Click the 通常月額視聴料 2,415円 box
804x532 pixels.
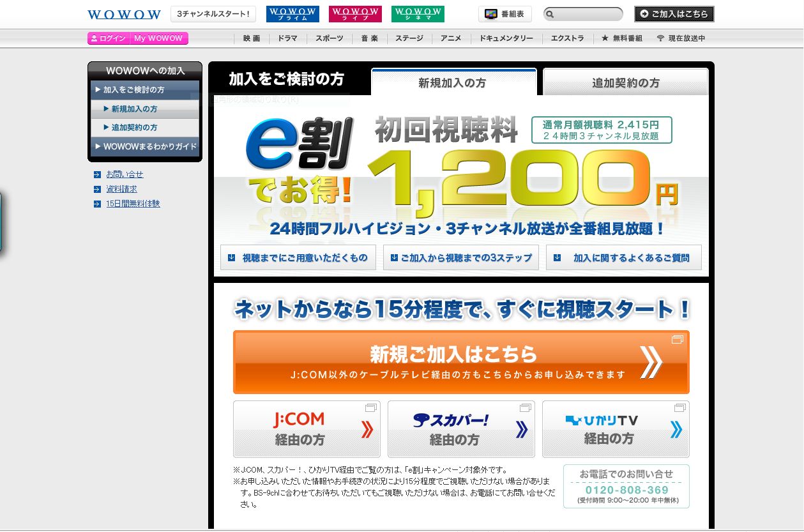coord(602,130)
